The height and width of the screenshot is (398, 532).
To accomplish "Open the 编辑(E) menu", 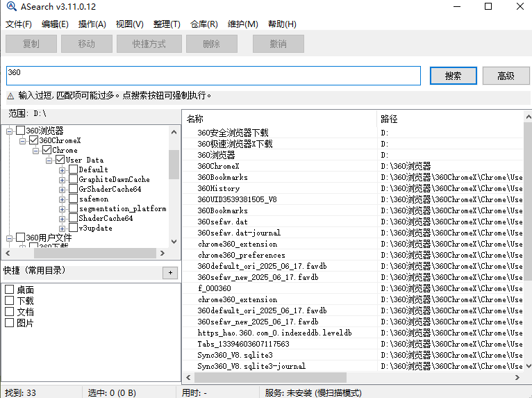I will (55, 24).
